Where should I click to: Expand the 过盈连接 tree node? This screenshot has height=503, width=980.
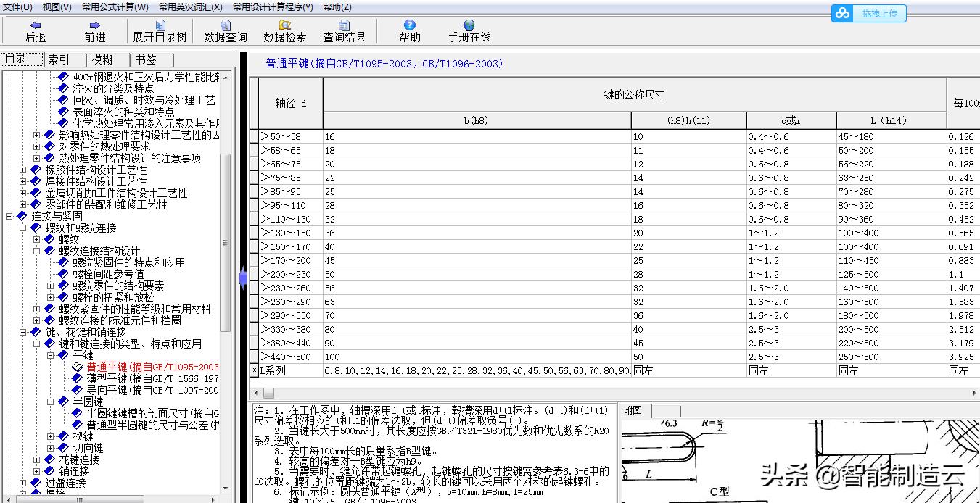[22, 483]
